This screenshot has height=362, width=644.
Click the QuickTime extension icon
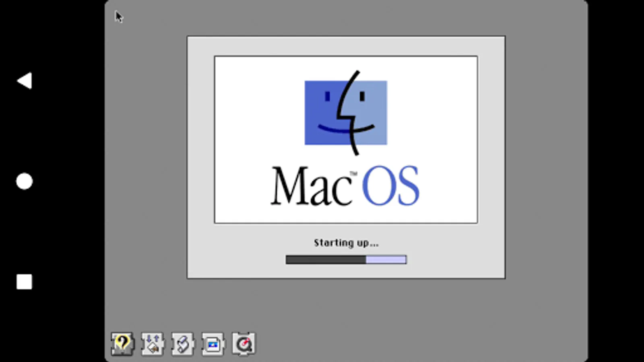(244, 344)
